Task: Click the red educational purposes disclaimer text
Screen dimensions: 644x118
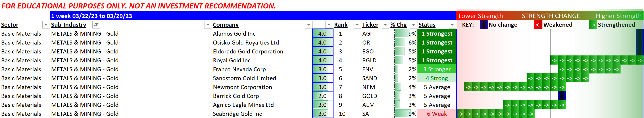Action: click(x=138, y=6)
